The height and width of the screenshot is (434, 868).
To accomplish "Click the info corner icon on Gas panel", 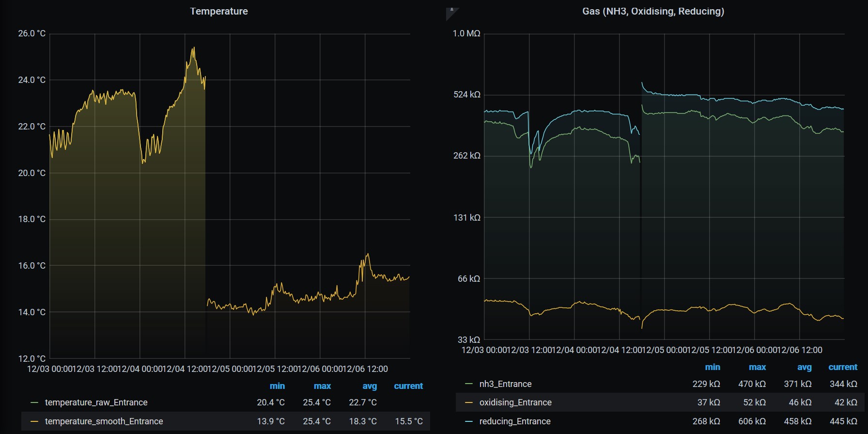I will pyautogui.click(x=450, y=12).
